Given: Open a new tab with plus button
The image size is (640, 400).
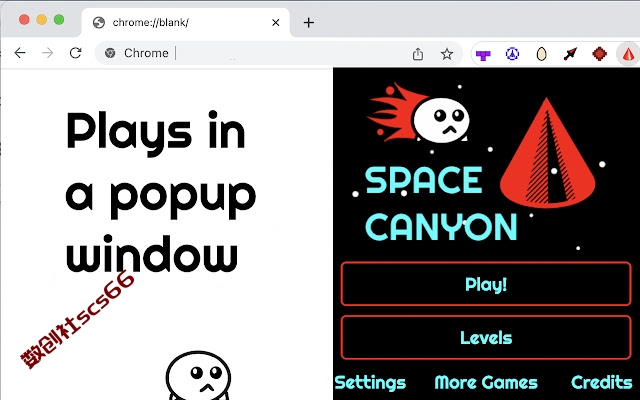Looking at the screenshot, I should [x=309, y=22].
